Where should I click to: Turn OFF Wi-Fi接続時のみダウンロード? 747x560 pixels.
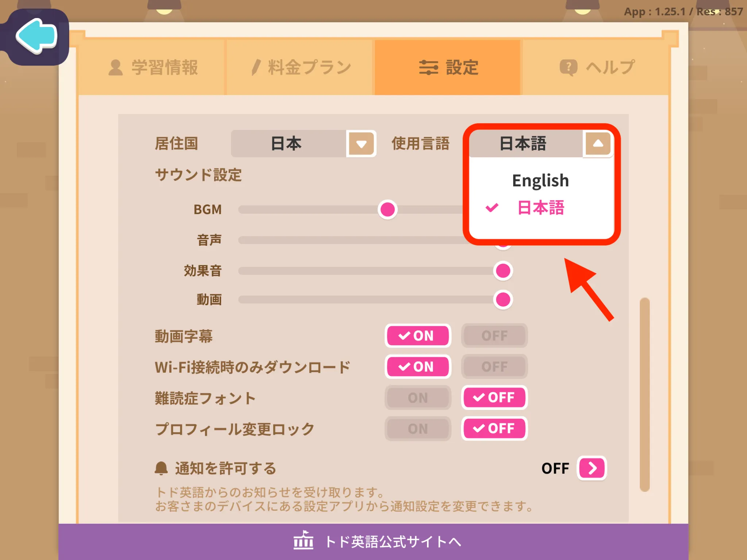[494, 366]
